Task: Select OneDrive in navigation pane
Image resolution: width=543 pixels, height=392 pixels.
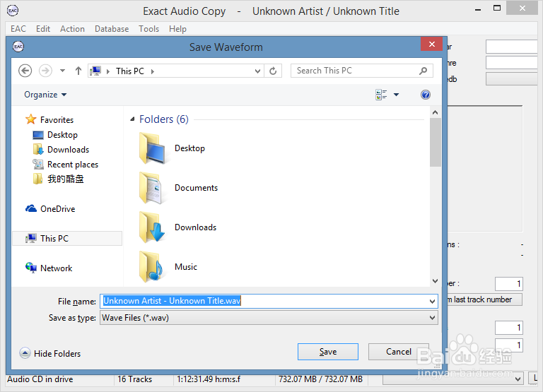Action: (x=57, y=208)
